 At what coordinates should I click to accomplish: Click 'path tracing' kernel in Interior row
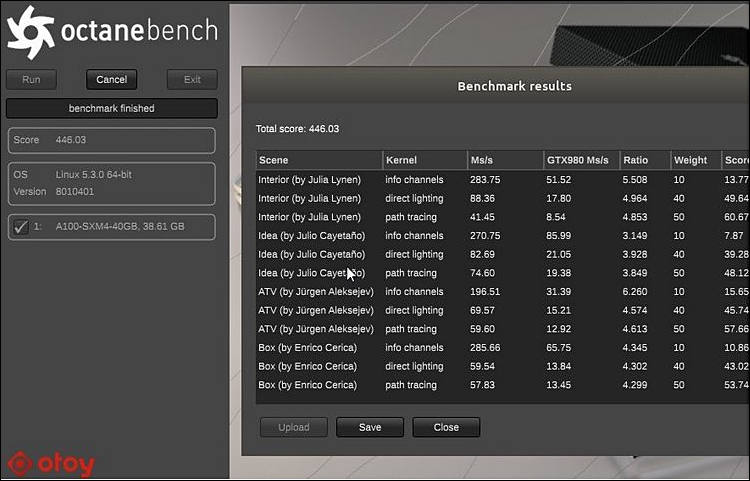tap(411, 217)
